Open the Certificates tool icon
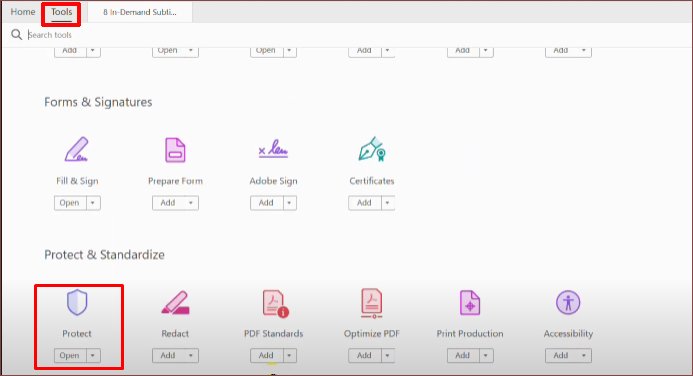This screenshot has height=376, width=693. pyautogui.click(x=372, y=149)
